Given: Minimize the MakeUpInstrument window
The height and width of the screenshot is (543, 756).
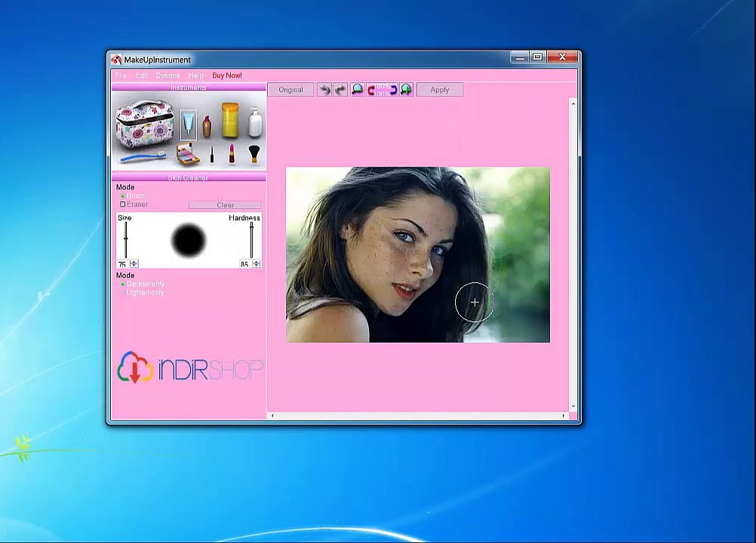Looking at the screenshot, I should click(x=520, y=57).
